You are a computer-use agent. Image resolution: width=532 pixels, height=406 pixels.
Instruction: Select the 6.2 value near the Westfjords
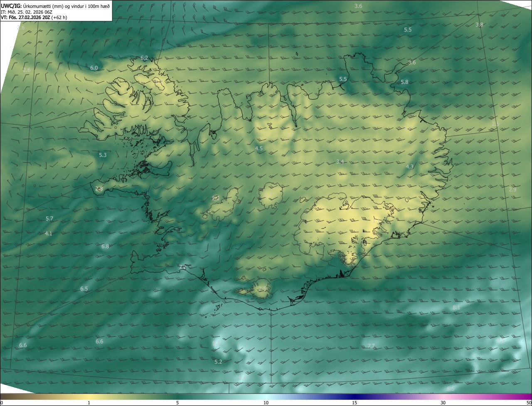[144, 58]
